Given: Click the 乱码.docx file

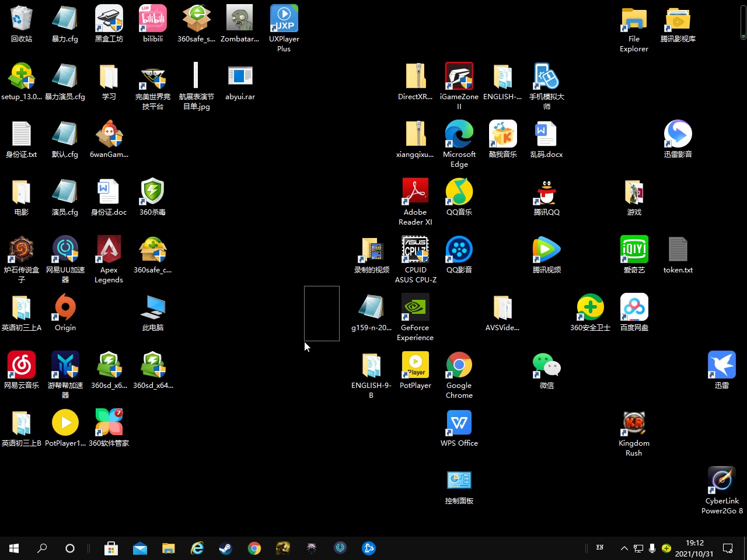Looking at the screenshot, I should point(547,139).
